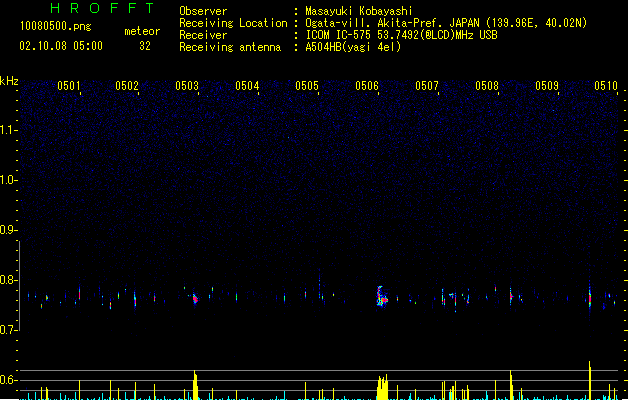Click the large meteor echo near 0506
The height and width of the screenshot is (400, 629).
381,297
